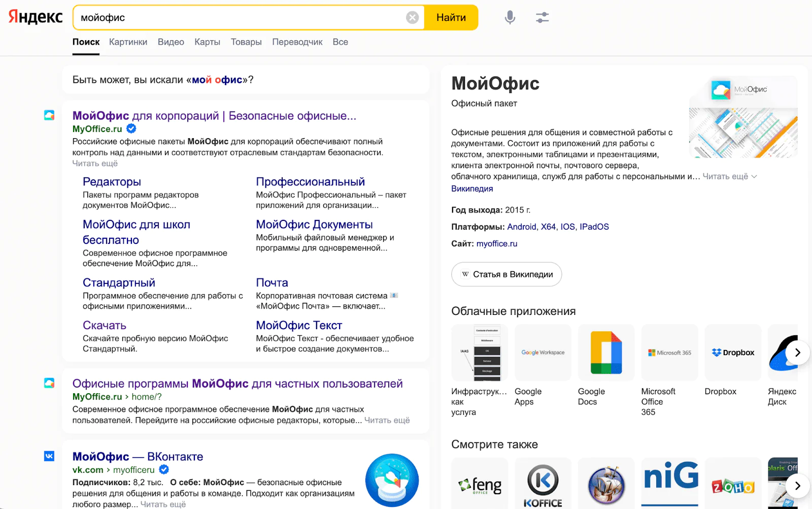Expand Читать ещё under first result snippet
Viewport: 812px width, 509px height.
click(x=95, y=164)
